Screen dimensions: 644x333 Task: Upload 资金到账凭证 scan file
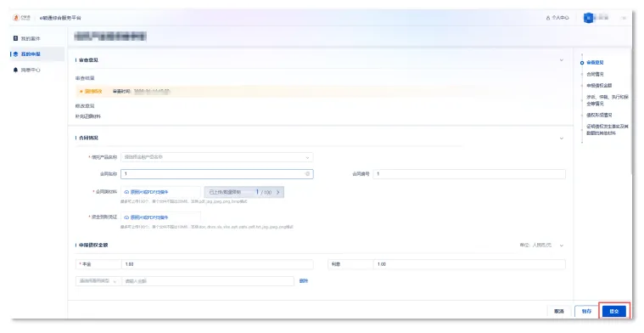point(160,217)
